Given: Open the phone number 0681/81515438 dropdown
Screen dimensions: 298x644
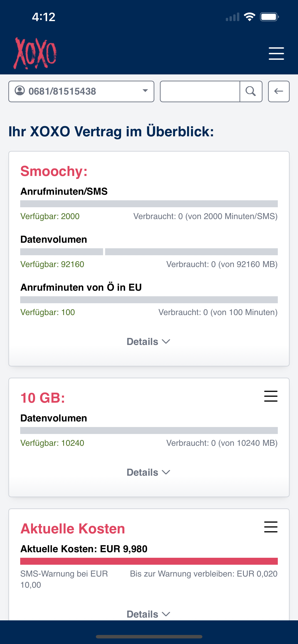Looking at the screenshot, I should pyautogui.click(x=81, y=92).
